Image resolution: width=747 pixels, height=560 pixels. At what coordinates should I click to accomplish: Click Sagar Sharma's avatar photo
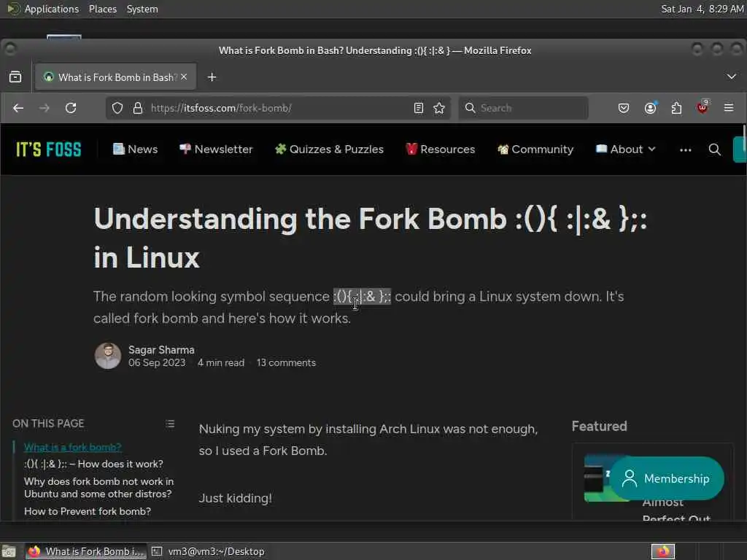[x=108, y=356]
